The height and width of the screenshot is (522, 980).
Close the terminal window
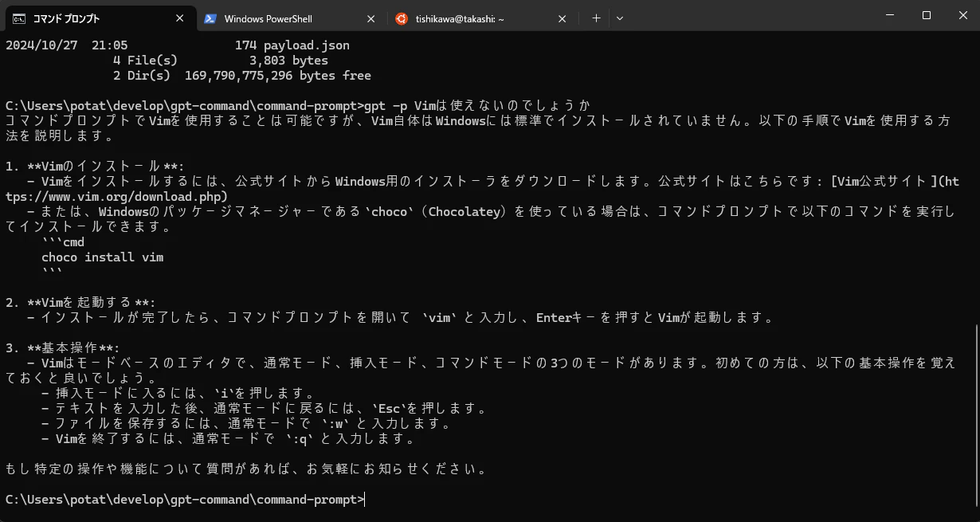point(962,15)
